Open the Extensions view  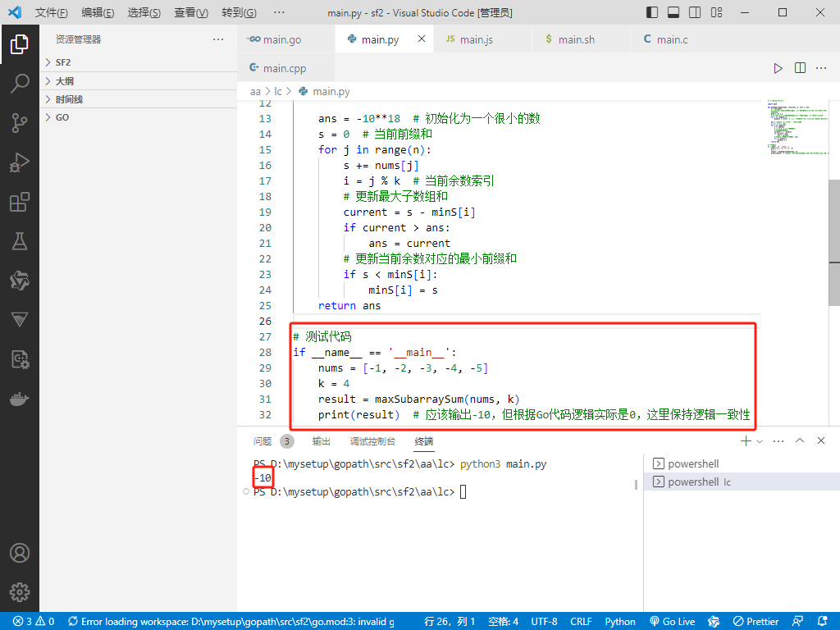click(x=20, y=202)
